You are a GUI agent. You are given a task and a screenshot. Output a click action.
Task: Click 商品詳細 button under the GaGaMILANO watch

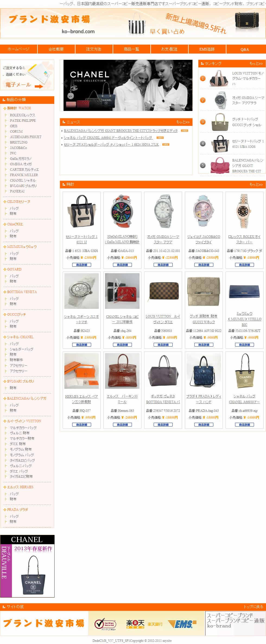click(x=122, y=265)
